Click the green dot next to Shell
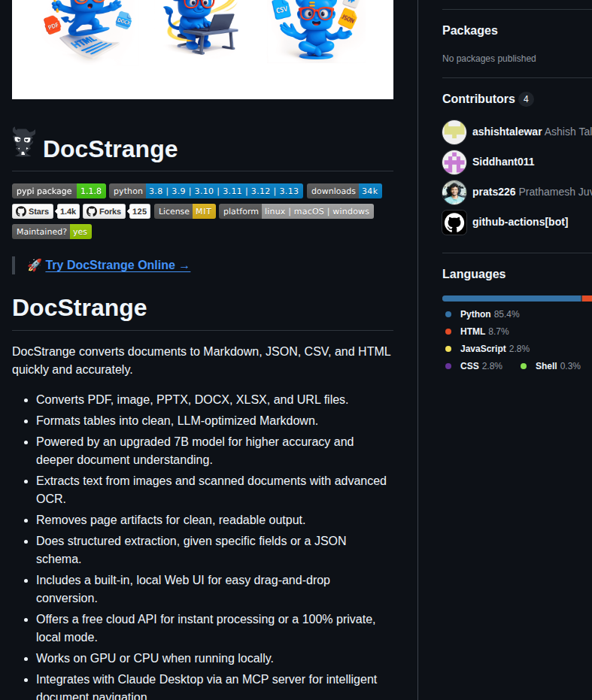Viewport: 592px width, 700px height. [524, 366]
